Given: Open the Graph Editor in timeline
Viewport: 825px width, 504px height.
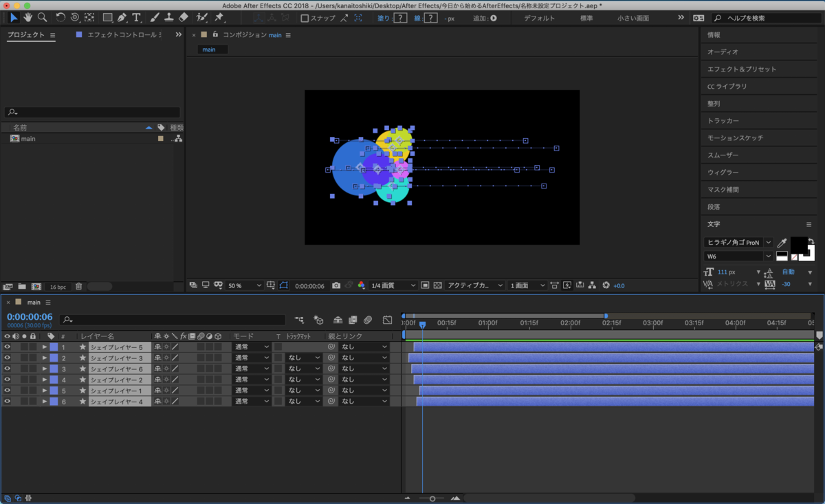Looking at the screenshot, I should tap(387, 320).
